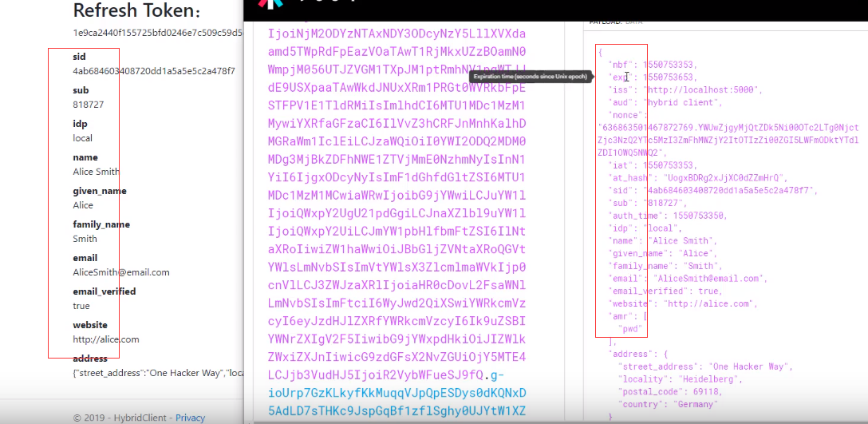
Task: Click the bold 'website' label on HybridClient page
Action: pos(90,325)
